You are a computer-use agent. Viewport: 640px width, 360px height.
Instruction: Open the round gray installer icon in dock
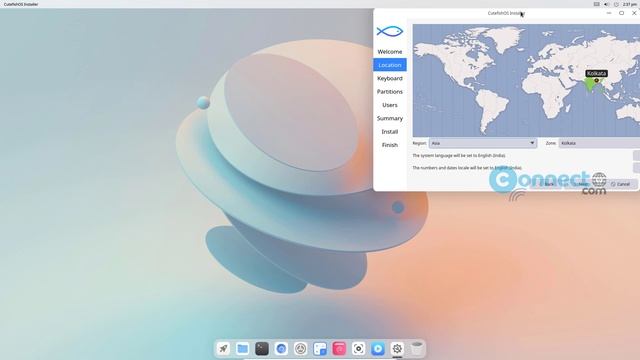point(300,349)
